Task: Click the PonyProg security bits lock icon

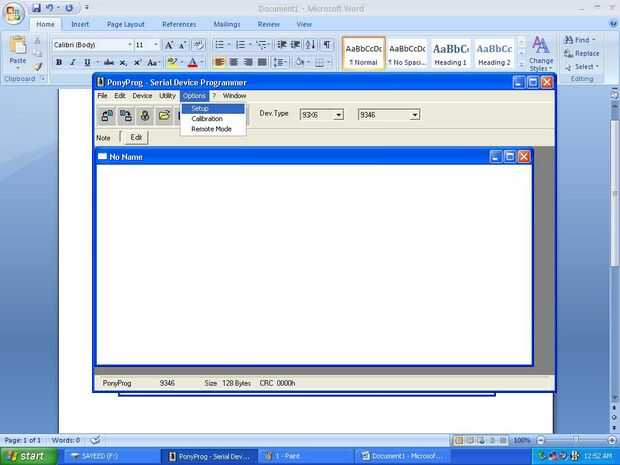Action: coord(145,115)
